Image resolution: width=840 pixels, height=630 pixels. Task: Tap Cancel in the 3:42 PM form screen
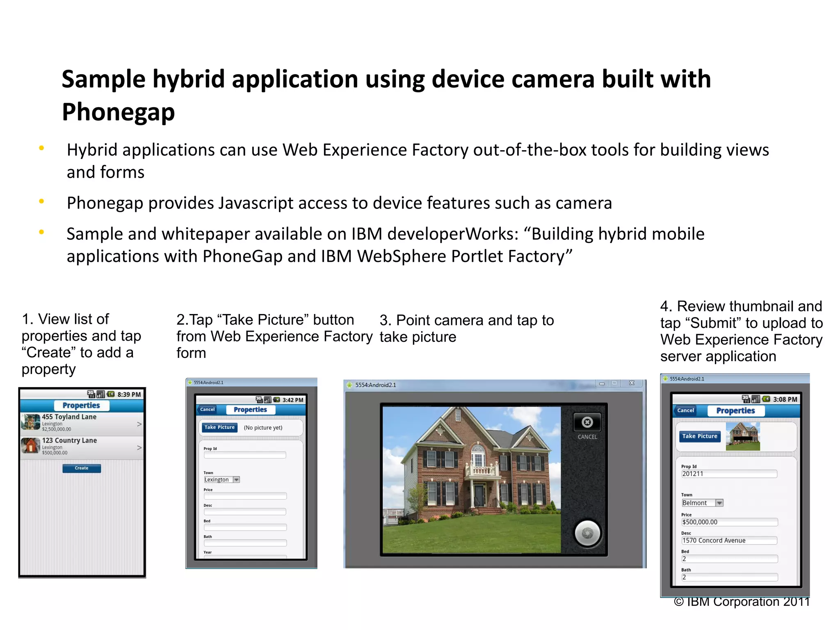[x=207, y=409]
